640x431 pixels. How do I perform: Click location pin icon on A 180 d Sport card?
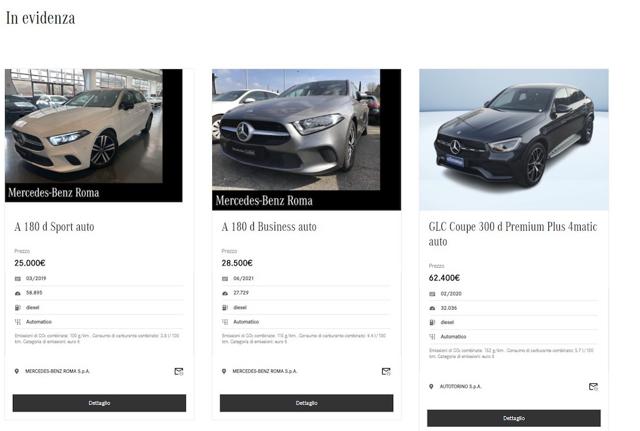pos(17,371)
